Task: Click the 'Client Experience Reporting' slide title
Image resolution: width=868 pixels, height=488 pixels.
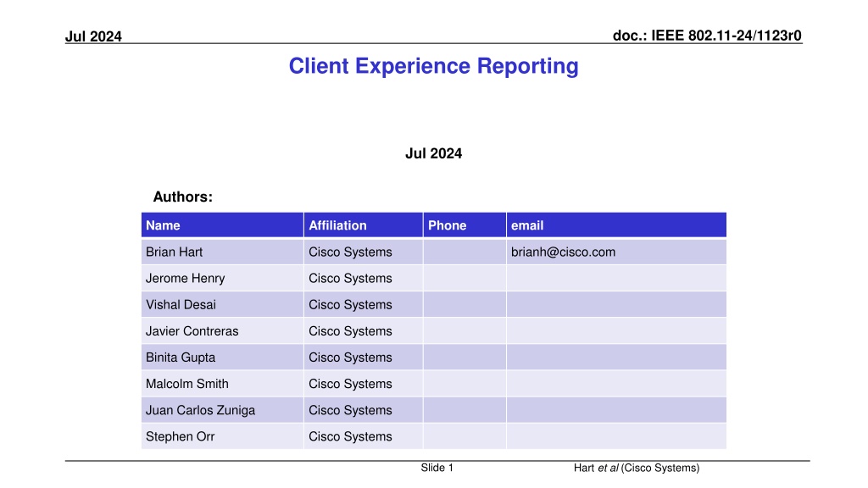Action: pyautogui.click(x=433, y=66)
